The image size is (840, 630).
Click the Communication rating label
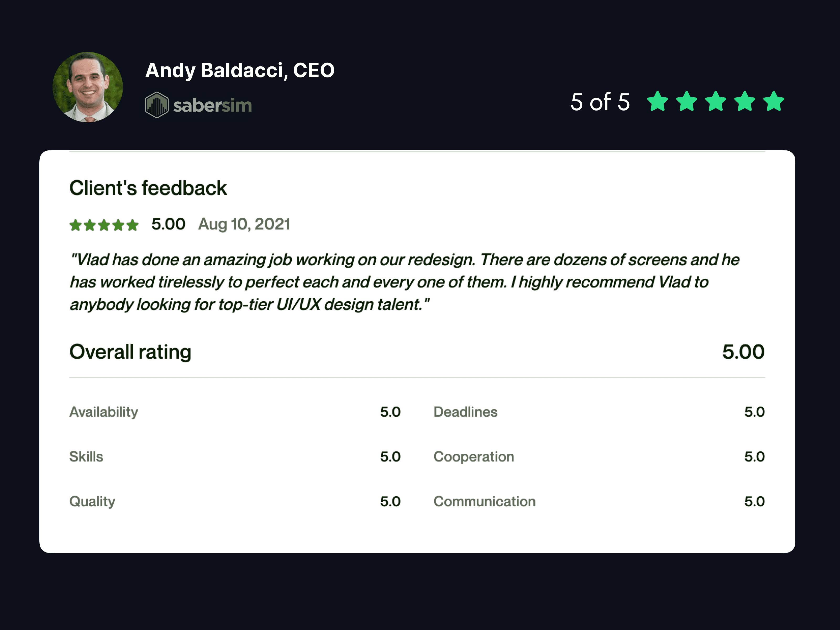(x=485, y=502)
